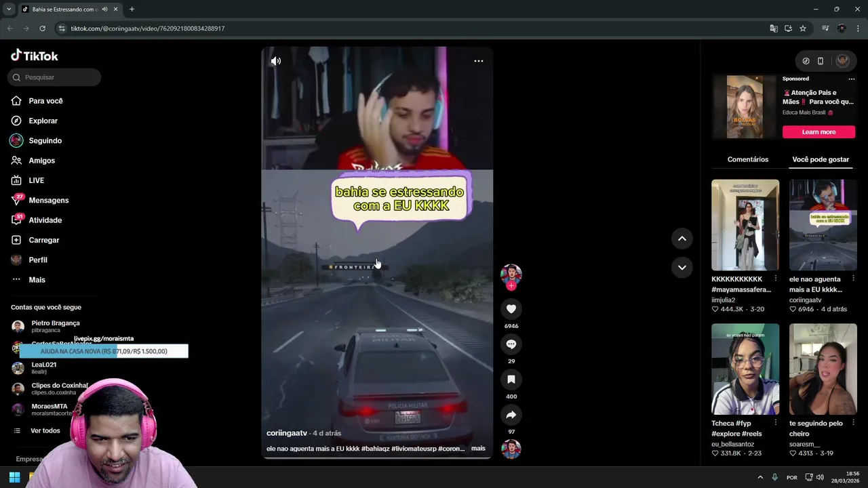This screenshot has height=488, width=868.
Task: Click the taskbar microphone icon
Action: click(x=775, y=477)
